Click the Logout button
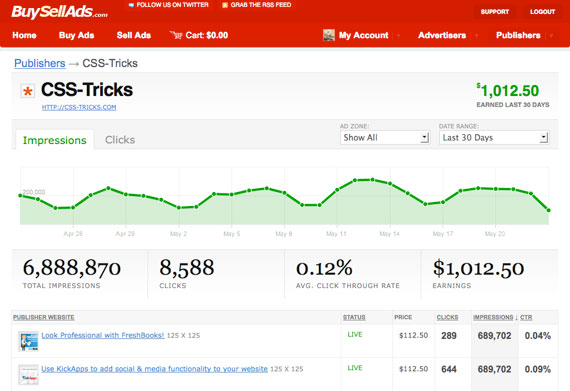570x391 pixels. [x=542, y=12]
